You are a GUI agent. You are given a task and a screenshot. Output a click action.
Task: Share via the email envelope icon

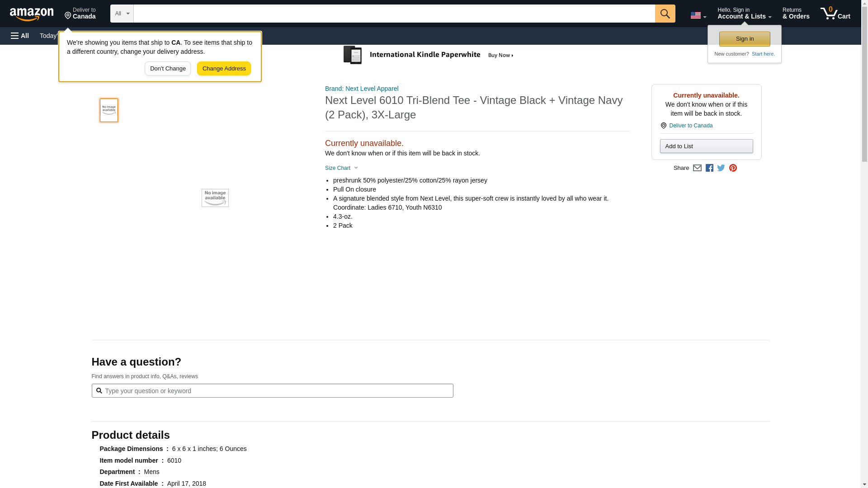697,168
